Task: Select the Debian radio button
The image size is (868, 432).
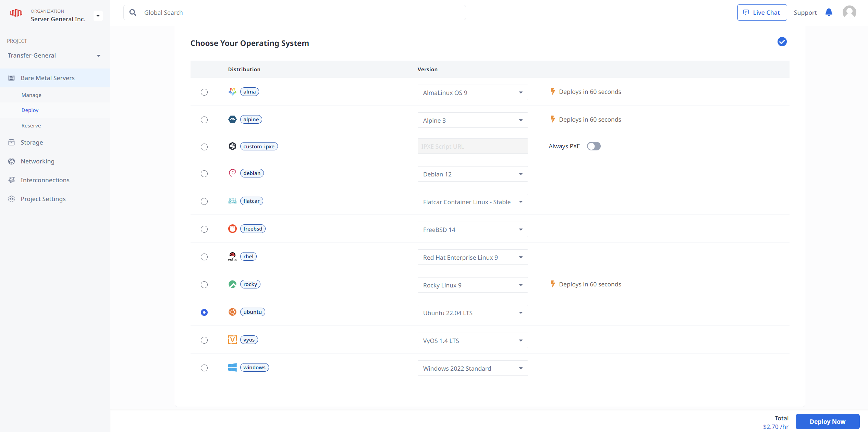Action: [204, 174]
